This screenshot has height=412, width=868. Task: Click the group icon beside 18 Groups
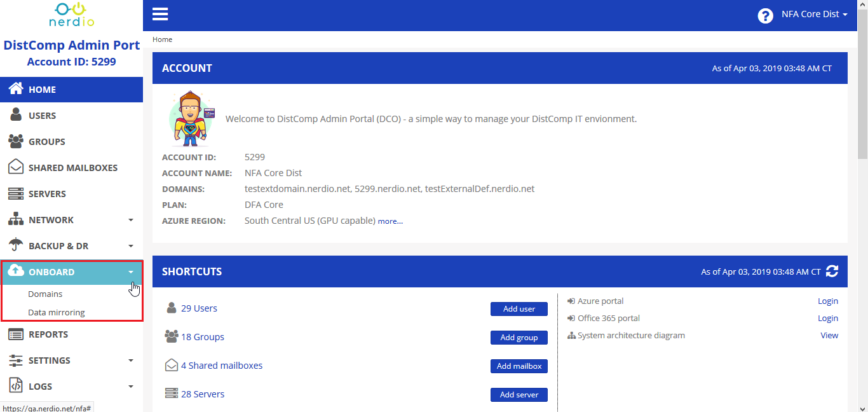click(x=171, y=336)
